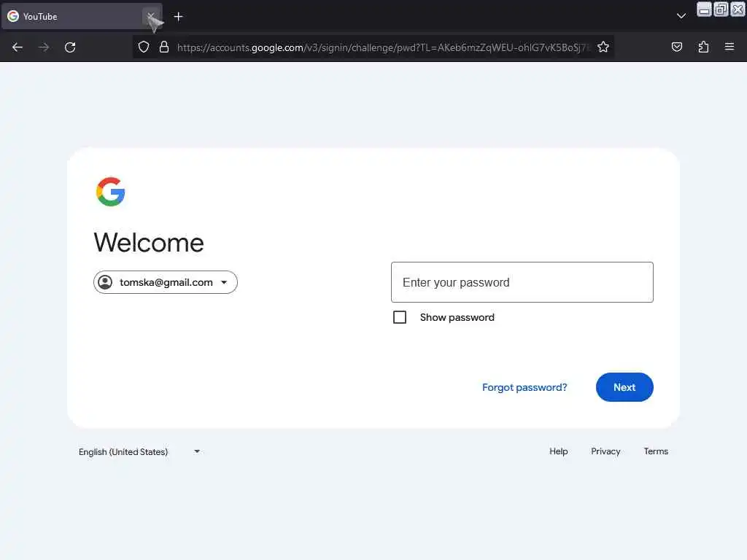Minimize the browser window
Screen dimensions: 747x560
(704, 9)
